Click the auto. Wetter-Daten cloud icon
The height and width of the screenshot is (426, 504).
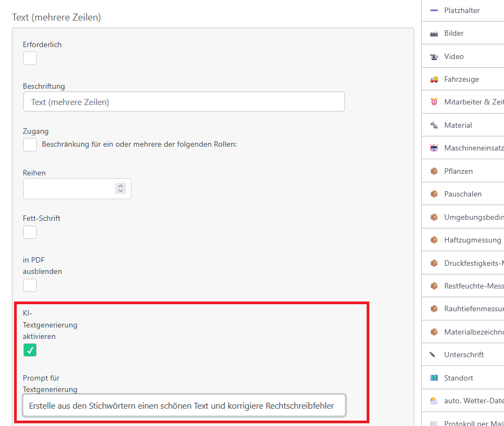click(x=434, y=401)
